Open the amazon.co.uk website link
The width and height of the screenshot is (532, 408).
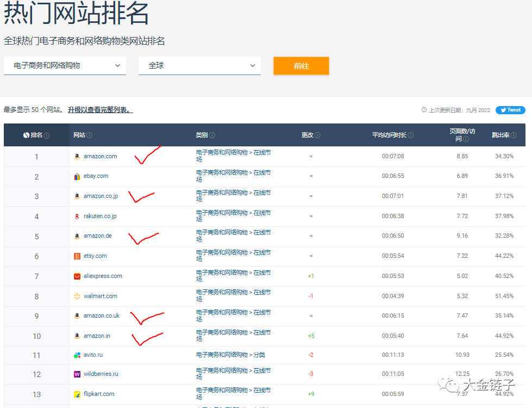(x=102, y=316)
